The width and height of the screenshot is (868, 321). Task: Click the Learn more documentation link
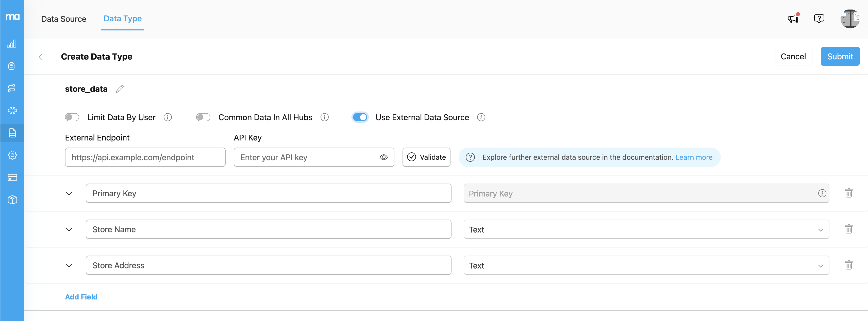[x=694, y=157]
